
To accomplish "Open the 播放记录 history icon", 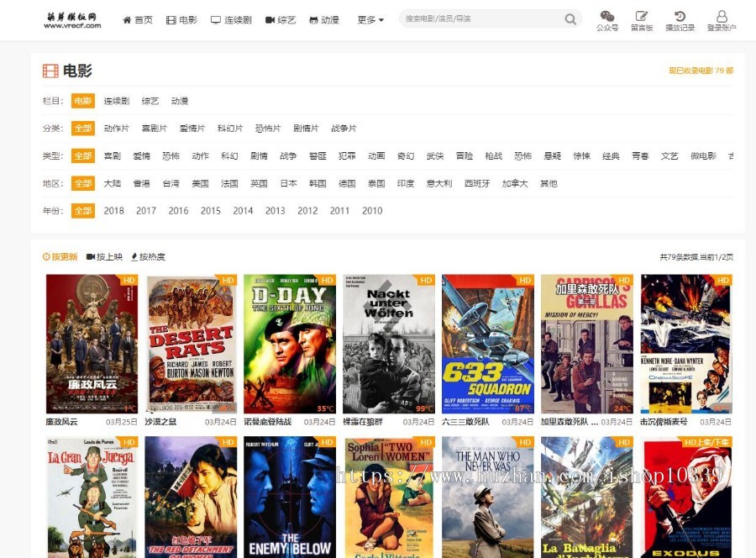I will tap(680, 21).
